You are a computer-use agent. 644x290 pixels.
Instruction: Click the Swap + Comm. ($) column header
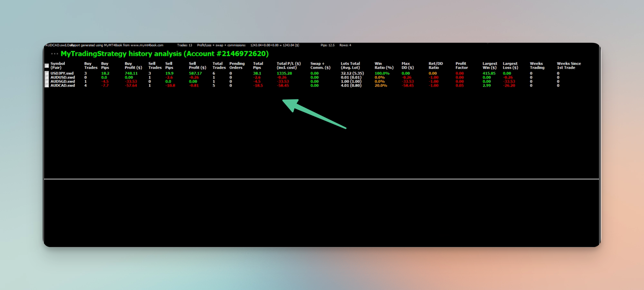320,66
